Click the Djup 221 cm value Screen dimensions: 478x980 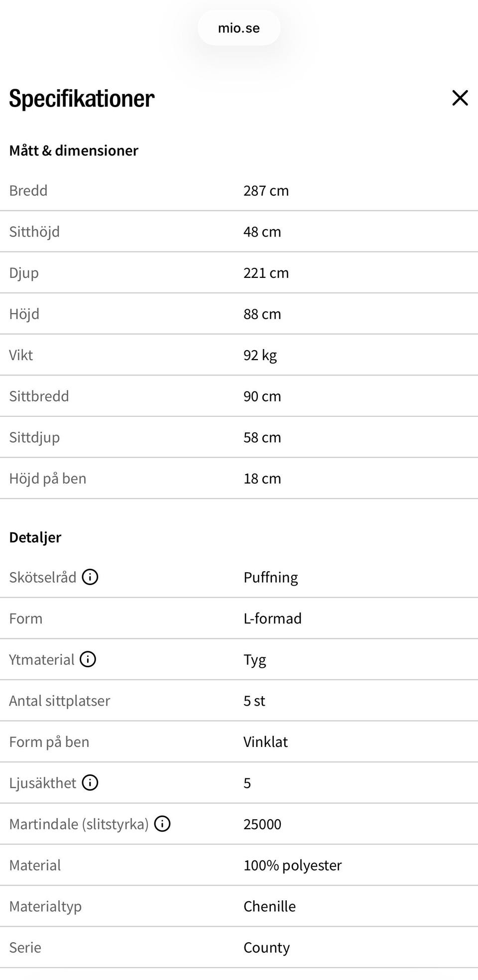(x=266, y=273)
